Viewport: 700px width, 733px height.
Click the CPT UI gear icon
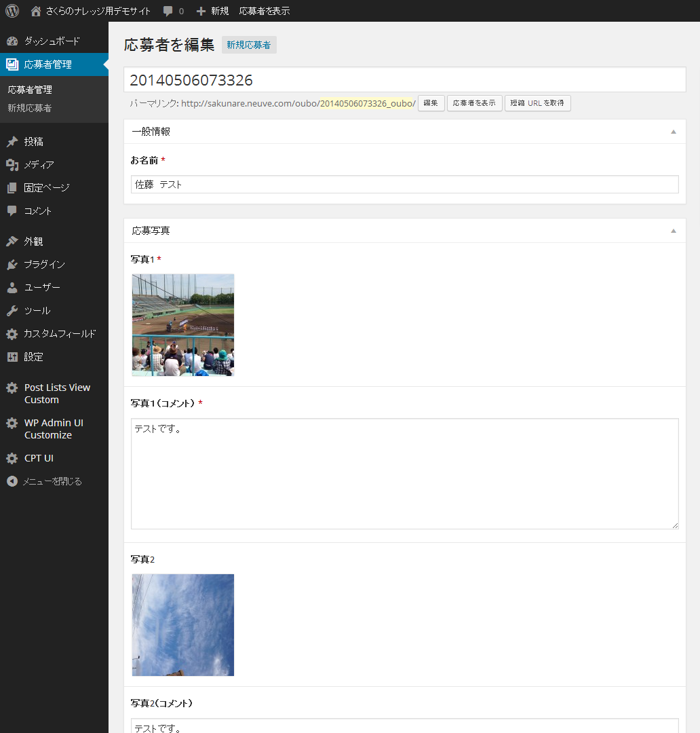point(12,459)
